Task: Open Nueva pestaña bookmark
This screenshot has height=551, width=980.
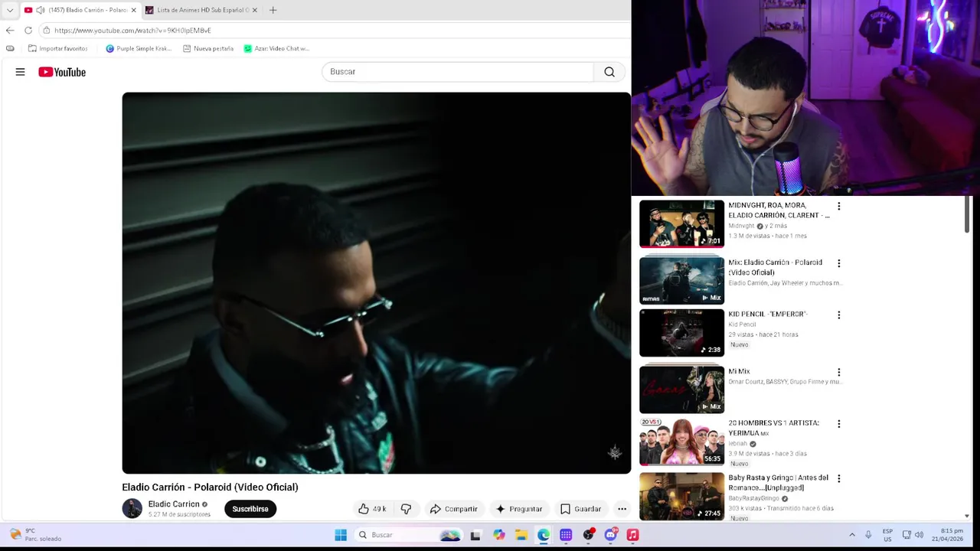Action: coord(208,48)
